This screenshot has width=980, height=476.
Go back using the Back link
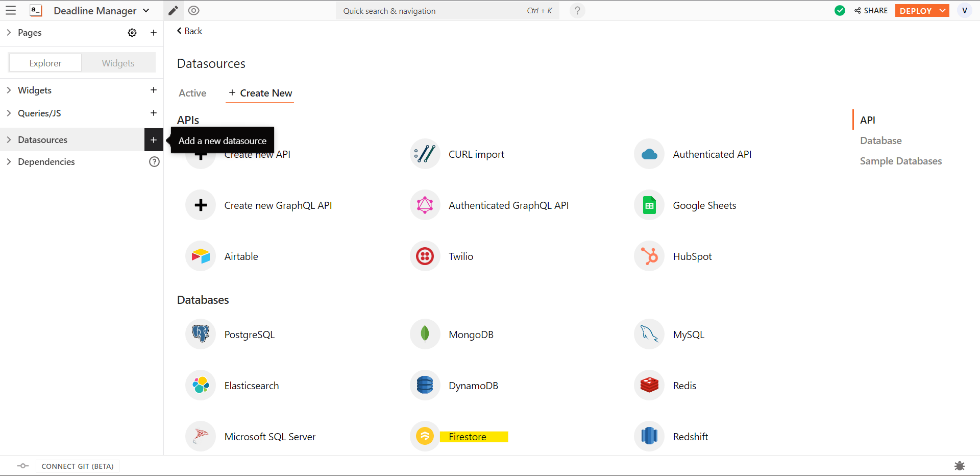(x=190, y=31)
